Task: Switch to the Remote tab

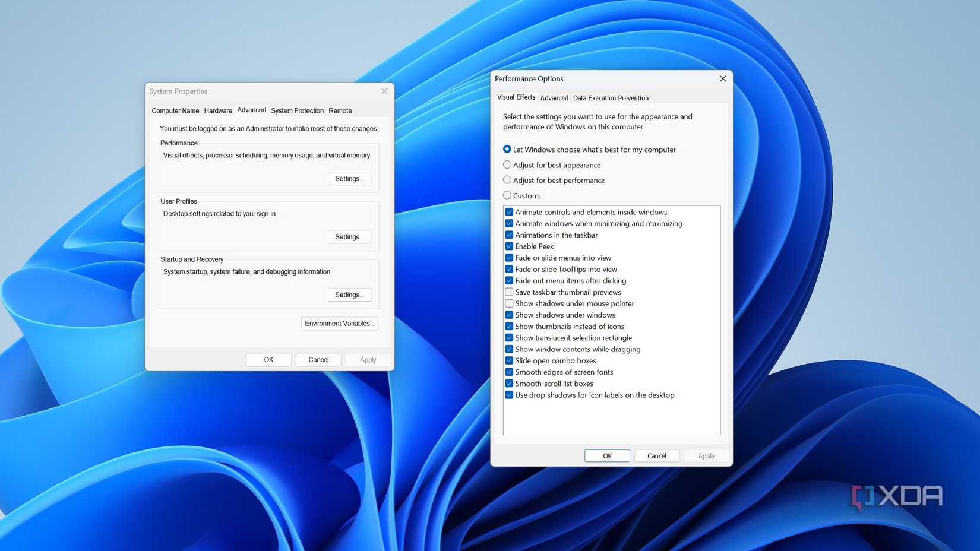Action: [340, 111]
